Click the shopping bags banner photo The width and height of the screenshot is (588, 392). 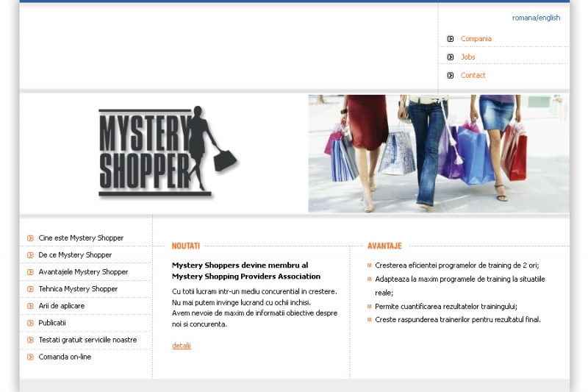438,154
